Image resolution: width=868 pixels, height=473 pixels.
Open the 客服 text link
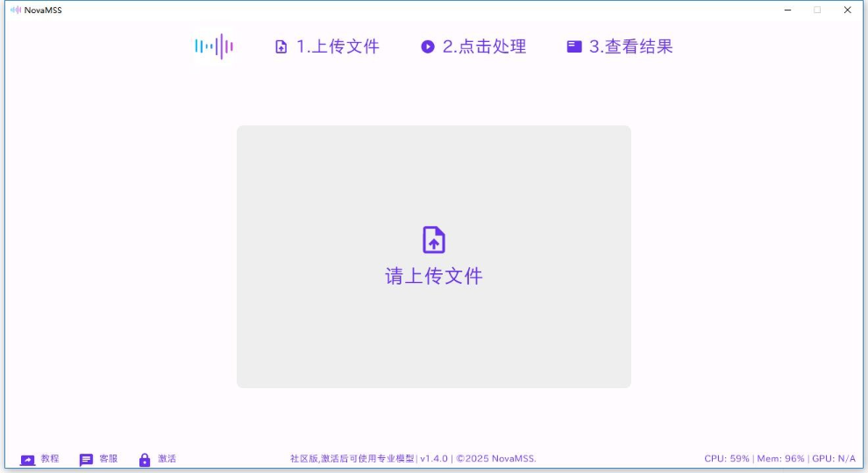108,459
